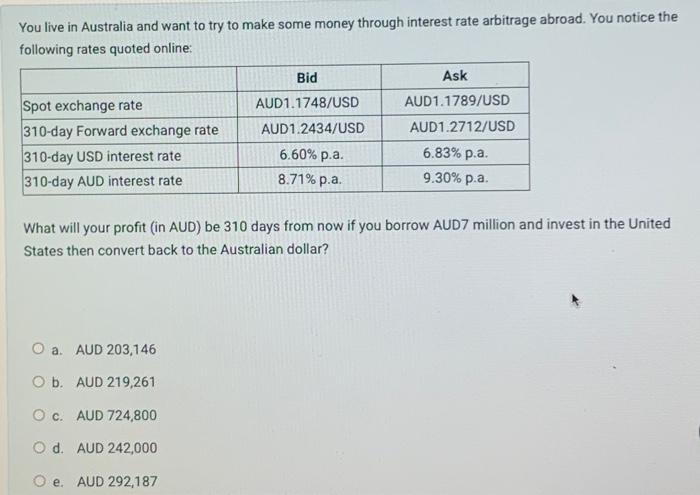The image size is (700, 495).
Task: Click the 9.30% p.a. AUD ask cell
Action: click(x=455, y=178)
